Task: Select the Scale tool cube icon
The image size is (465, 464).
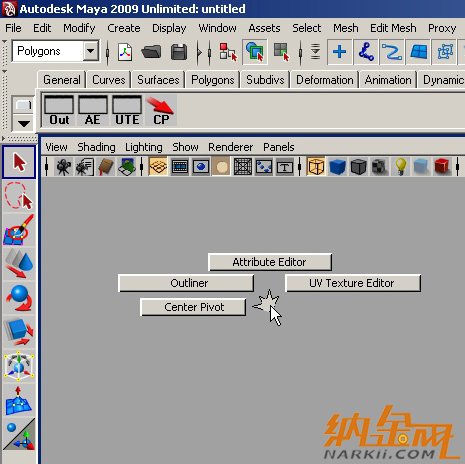Action: click(x=19, y=332)
